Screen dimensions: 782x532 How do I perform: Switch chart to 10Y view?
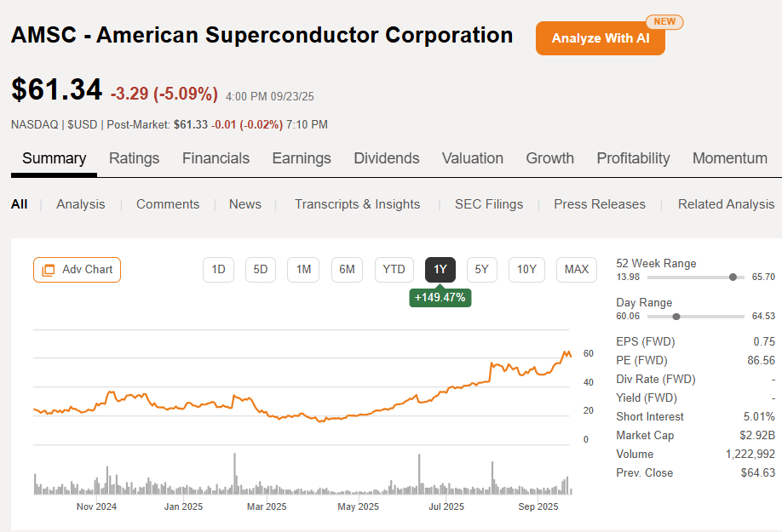click(x=526, y=270)
